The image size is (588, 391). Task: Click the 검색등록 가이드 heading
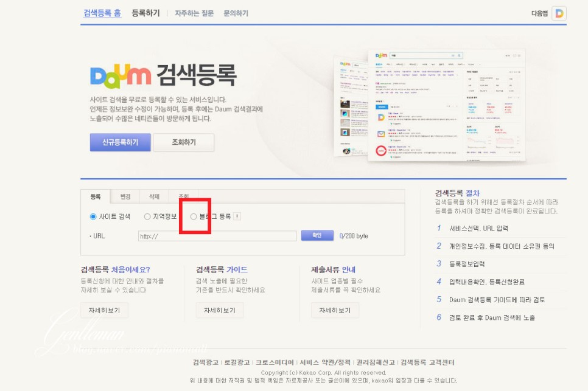[x=222, y=269]
